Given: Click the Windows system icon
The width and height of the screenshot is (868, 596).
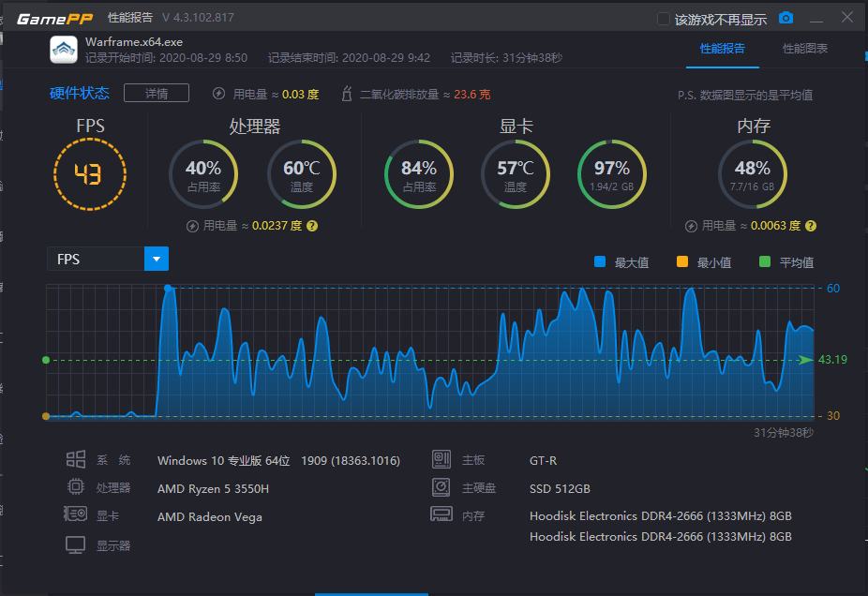Looking at the screenshot, I should coord(76,459).
